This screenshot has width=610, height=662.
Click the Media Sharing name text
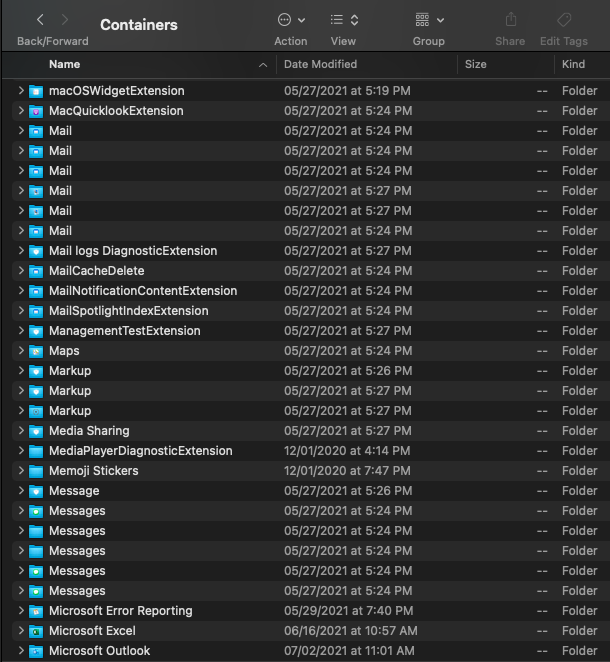tap(89, 431)
